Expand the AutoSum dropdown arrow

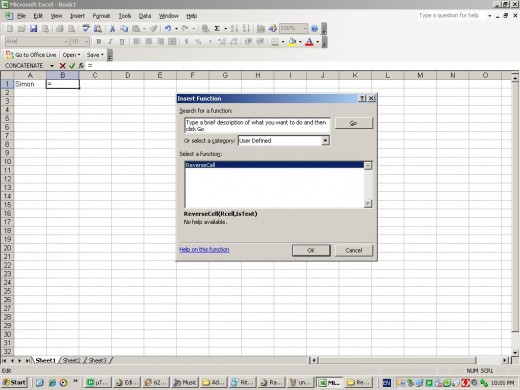226,29
